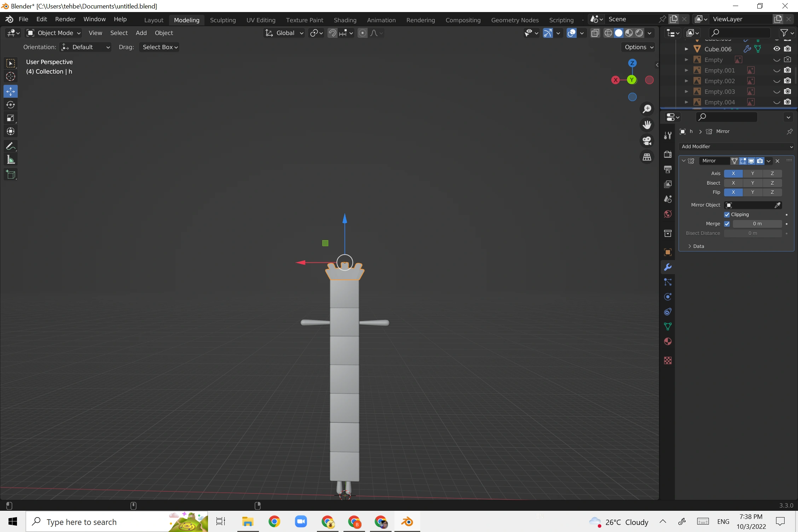This screenshot has width=798, height=532.
Task: Open the Select Box drag mode dropdown
Action: pos(159,47)
